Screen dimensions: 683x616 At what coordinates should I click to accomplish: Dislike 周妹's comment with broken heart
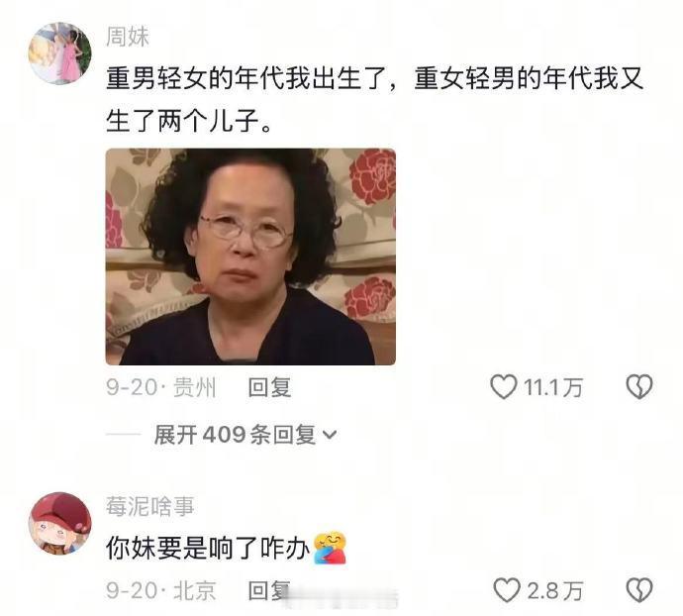point(639,386)
